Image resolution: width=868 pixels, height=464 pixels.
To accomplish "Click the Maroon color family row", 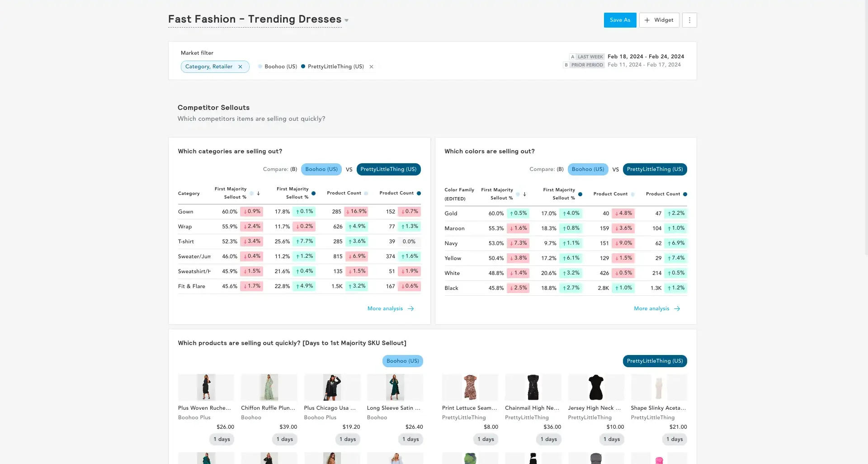I will [x=566, y=228].
